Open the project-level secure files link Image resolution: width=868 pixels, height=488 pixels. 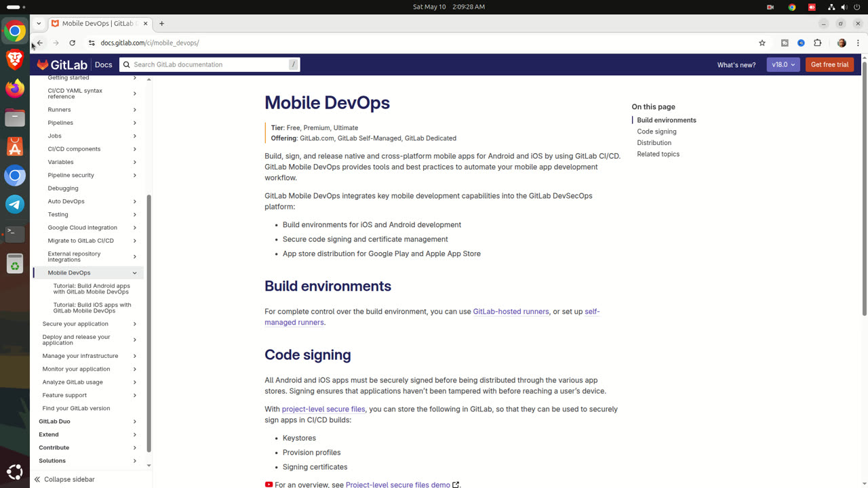323,409
